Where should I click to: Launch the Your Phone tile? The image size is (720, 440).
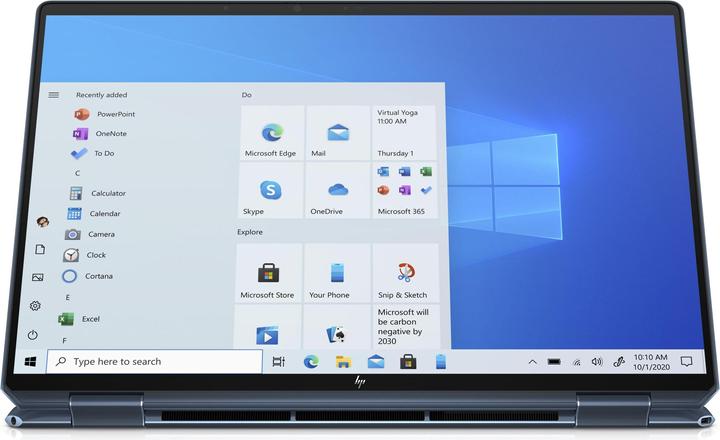(x=337, y=273)
